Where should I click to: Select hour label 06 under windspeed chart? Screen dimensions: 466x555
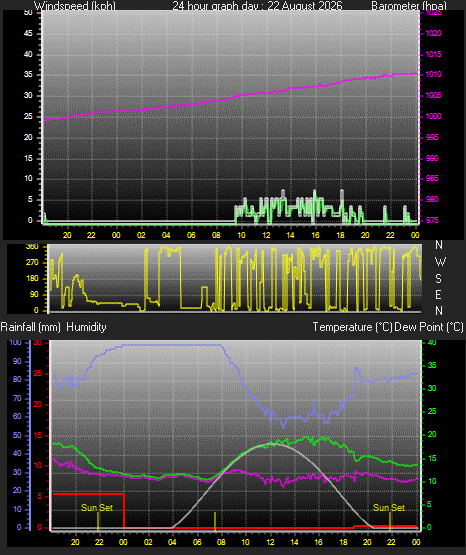191,235
